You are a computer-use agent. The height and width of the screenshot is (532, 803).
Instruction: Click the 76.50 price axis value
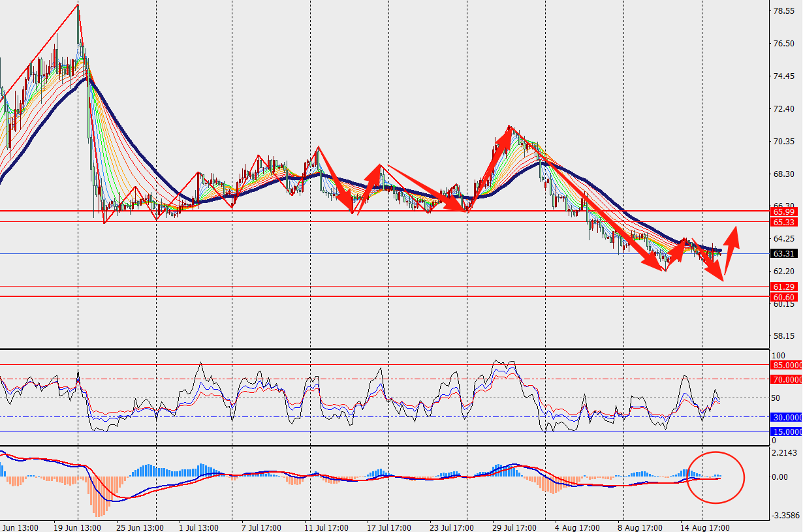(783, 44)
